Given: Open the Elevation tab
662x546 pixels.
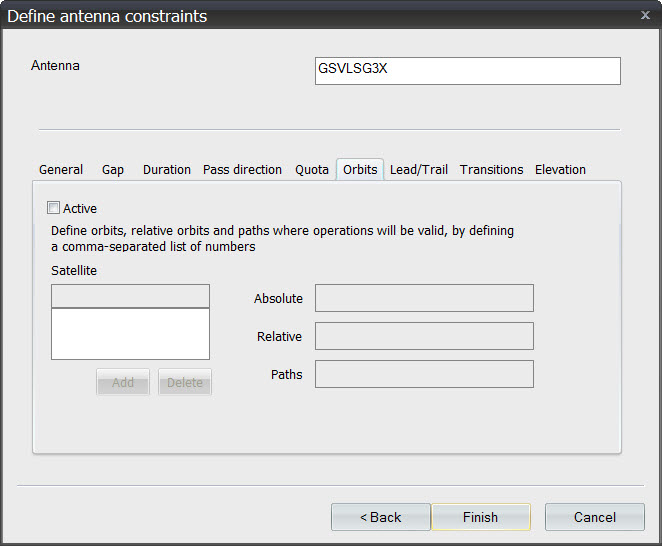Looking at the screenshot, I should [560, 170].
